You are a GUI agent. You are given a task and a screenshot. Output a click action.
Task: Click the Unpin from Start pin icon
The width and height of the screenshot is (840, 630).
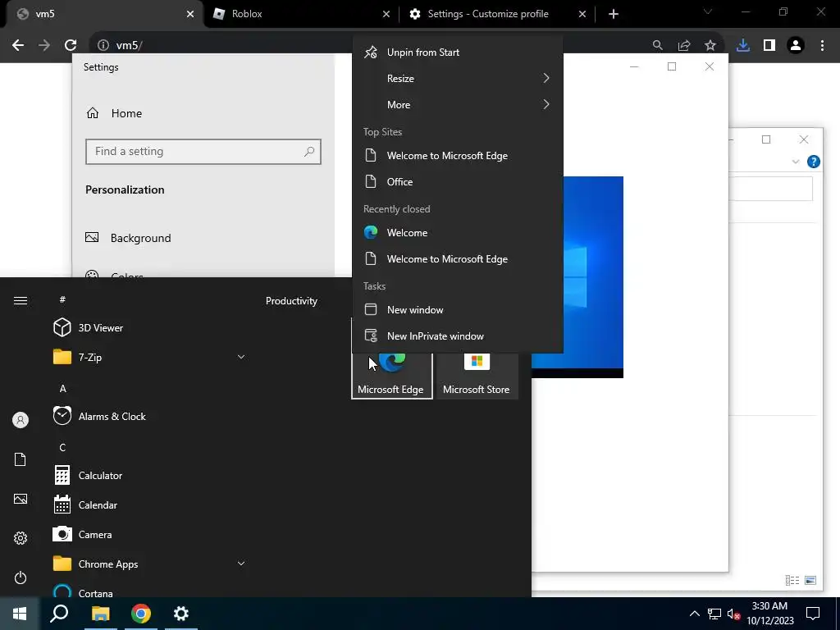coord(371,52)
